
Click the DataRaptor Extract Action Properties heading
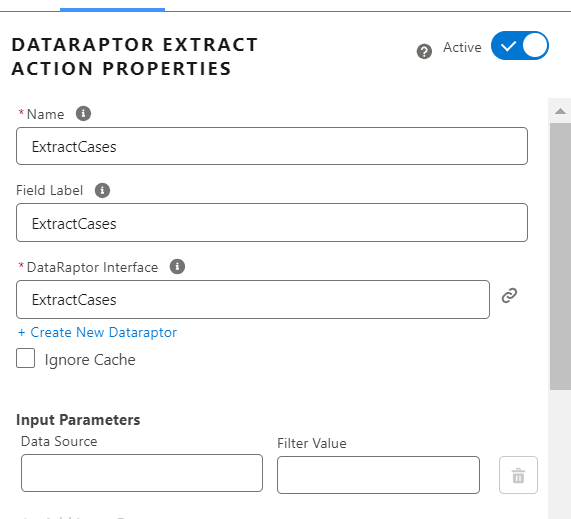(x=135, y=56)
